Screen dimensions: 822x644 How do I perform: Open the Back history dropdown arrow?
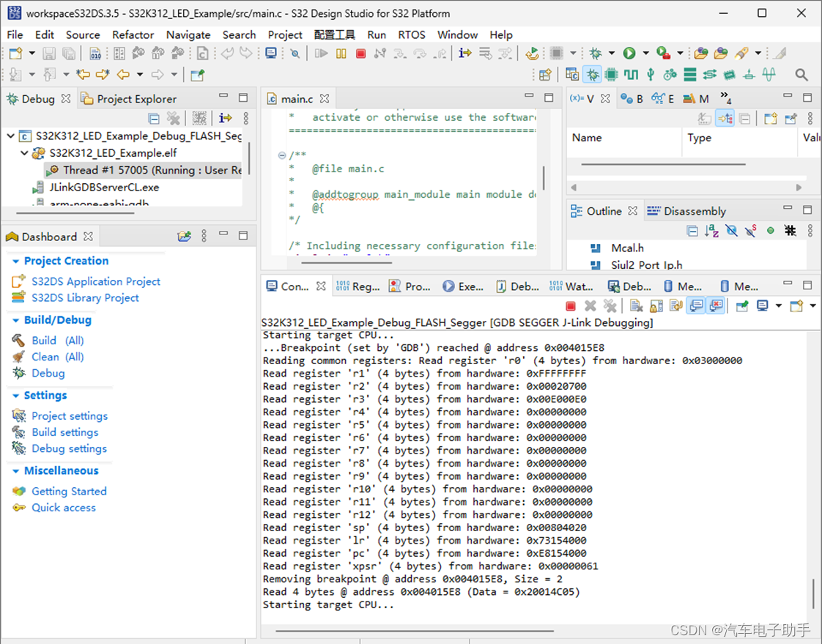click(139, 75)
